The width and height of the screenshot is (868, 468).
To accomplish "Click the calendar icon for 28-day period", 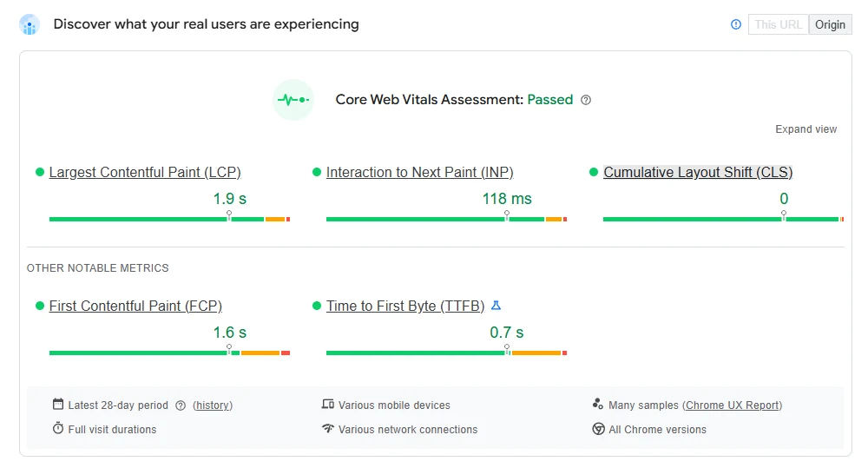I will [x=58, y=405].
